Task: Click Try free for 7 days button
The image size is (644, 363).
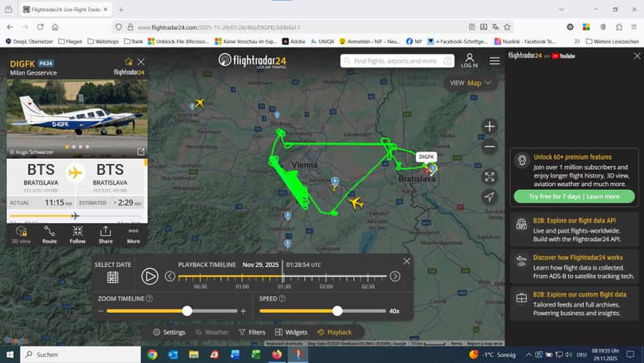Action: coord(574,196)
